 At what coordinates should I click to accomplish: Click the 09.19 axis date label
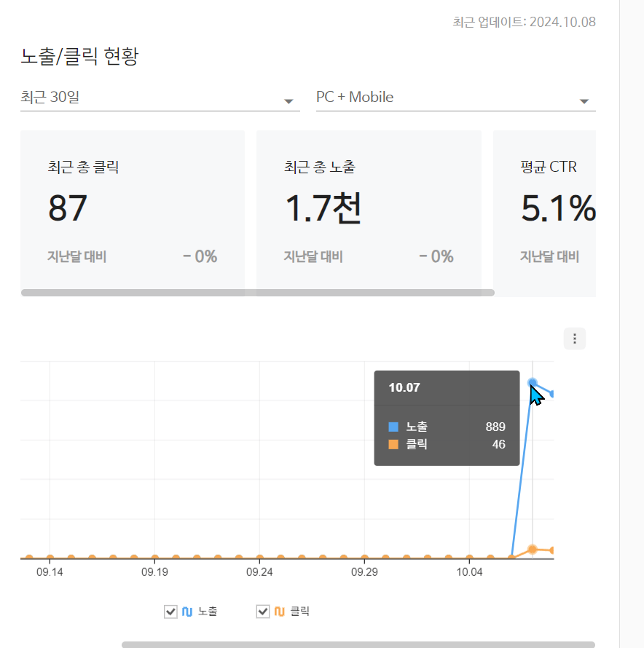coord(154,572)
